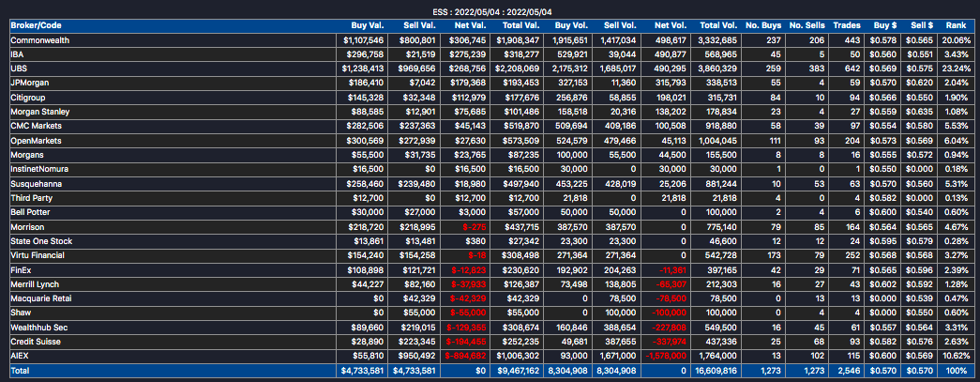Click UBS total value $2,208,069
Image resolution: width=980 pixels, height=382 pixels.
518,69
